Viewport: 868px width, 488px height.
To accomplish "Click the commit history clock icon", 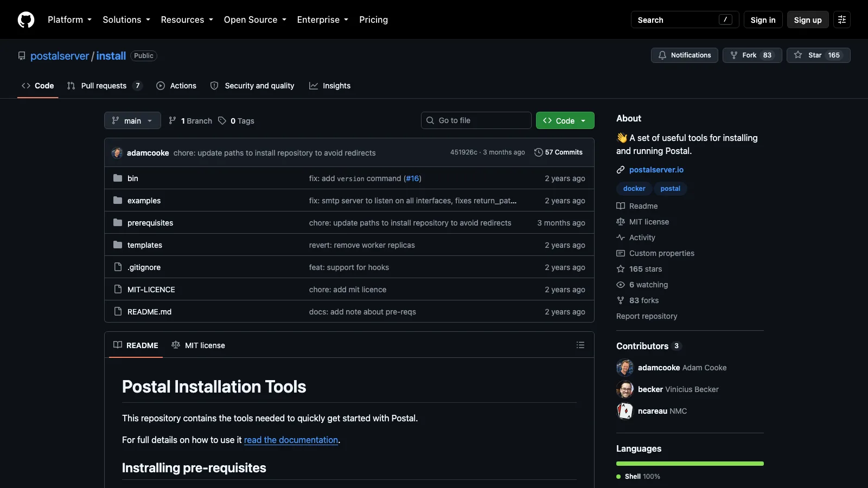I will click(x=538, y=152).
